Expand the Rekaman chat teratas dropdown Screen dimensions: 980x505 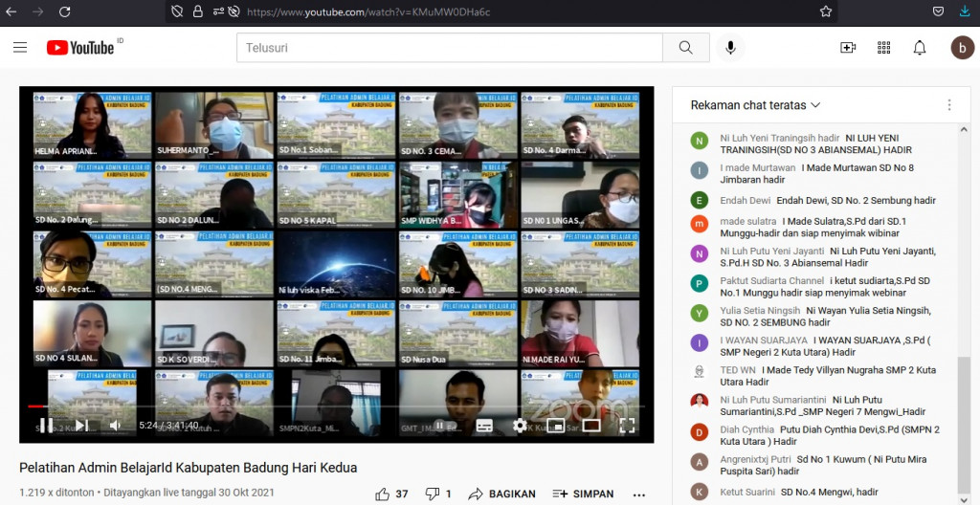[756, 105]
